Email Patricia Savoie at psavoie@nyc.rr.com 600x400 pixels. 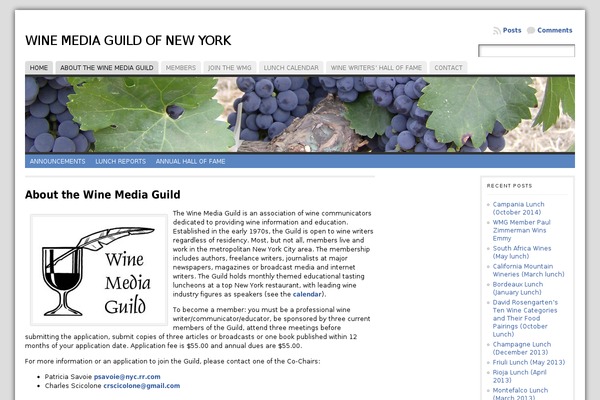point(127,377)
